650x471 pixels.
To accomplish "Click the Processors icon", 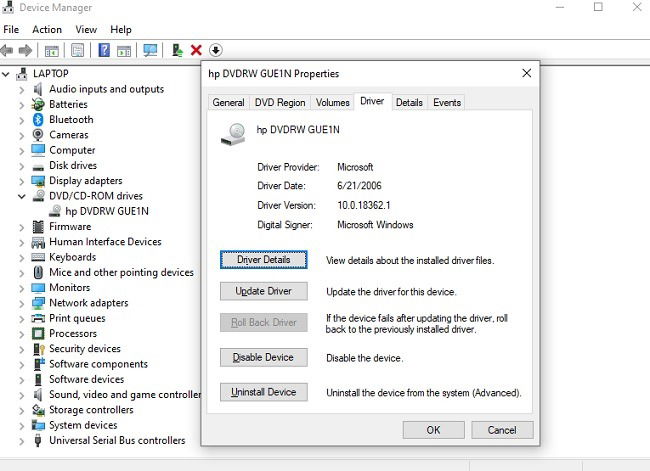I will 38,333.
